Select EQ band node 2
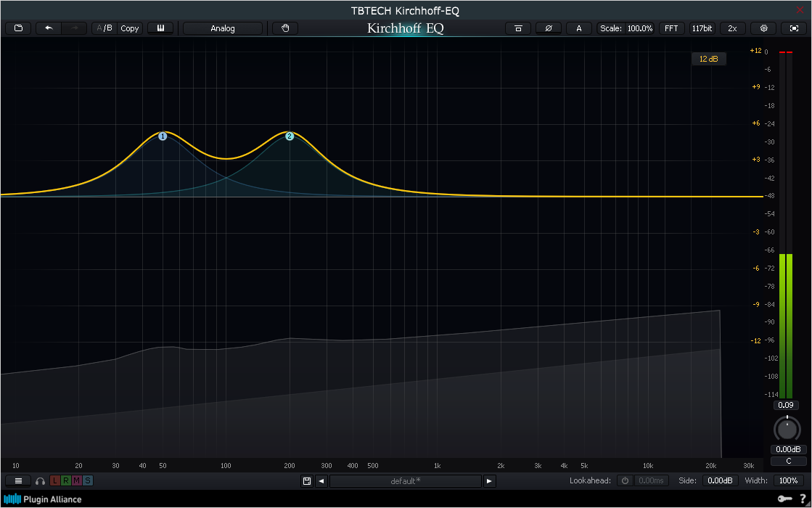The image size is (812, 508). pos(290,136)
